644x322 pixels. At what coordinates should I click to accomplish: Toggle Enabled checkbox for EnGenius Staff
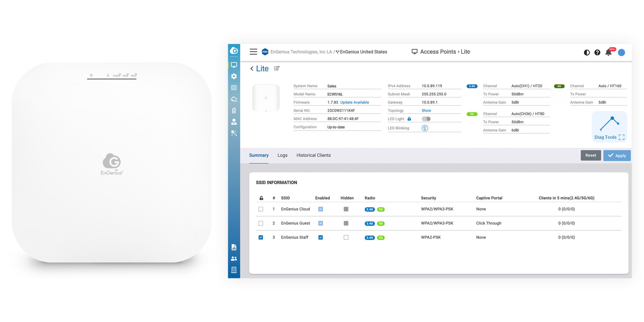coord(320,237)
